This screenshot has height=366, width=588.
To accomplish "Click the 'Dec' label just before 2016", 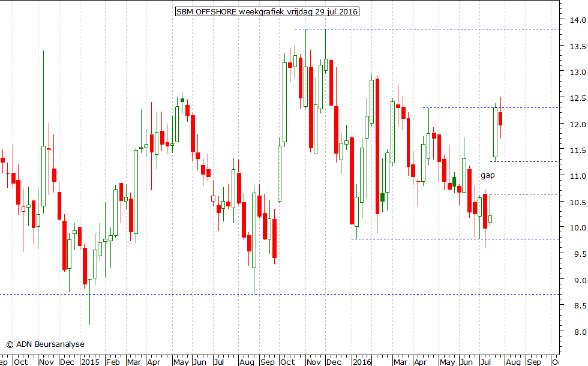I will click(x=334, y=362).
